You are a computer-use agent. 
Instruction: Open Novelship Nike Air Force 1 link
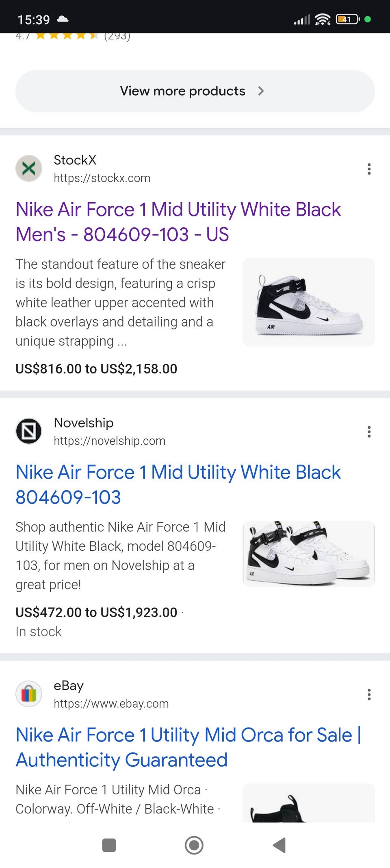pyautogui.click(x=178, y=484)
